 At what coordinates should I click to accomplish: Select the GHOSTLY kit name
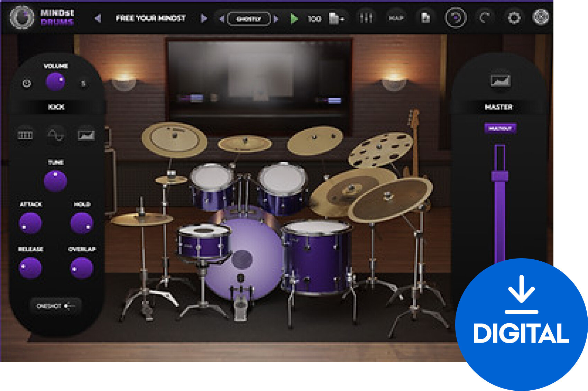point(248,19)
